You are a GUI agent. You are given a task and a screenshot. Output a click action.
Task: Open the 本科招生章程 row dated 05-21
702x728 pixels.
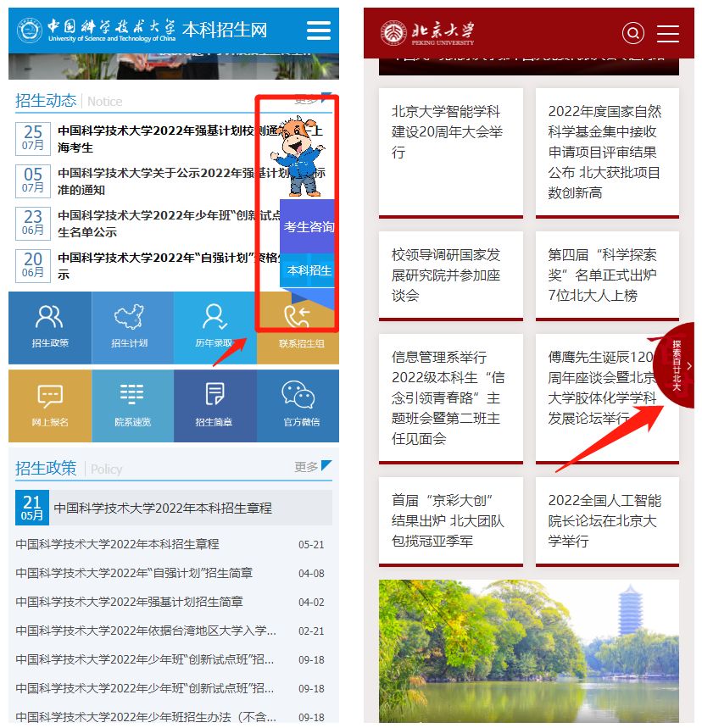tap(170, 544)
